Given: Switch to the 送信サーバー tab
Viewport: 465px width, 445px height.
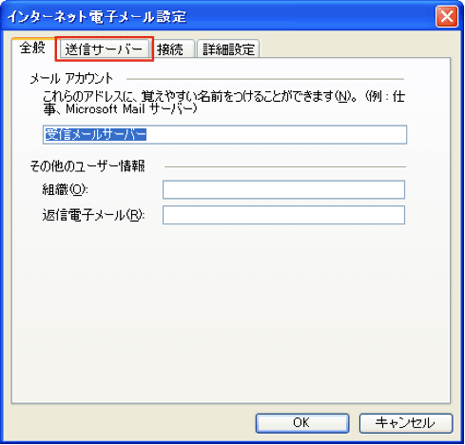Looking at the screenshot, I should [104, 50].
